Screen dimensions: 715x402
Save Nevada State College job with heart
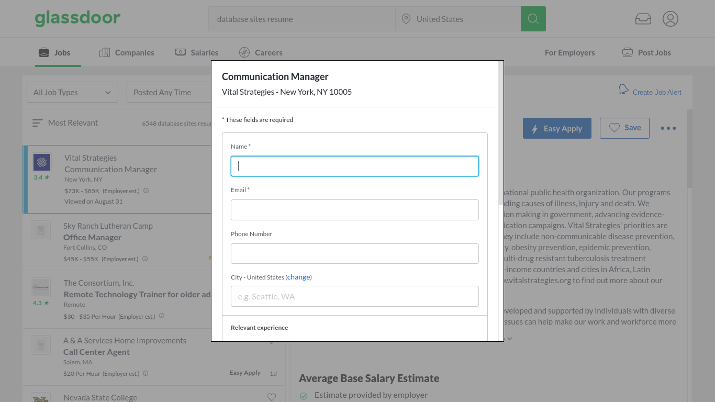click(x=271, y=397)
